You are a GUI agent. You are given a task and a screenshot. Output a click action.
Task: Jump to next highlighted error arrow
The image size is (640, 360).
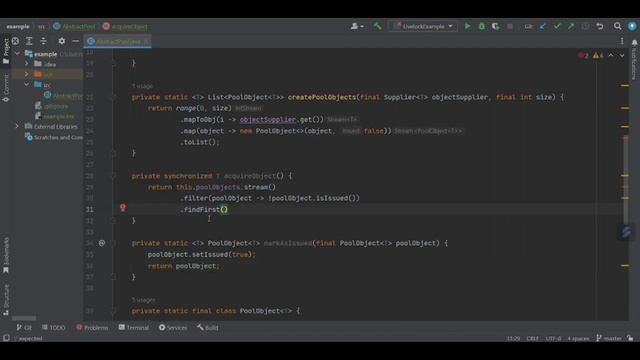tap(622, 56)
